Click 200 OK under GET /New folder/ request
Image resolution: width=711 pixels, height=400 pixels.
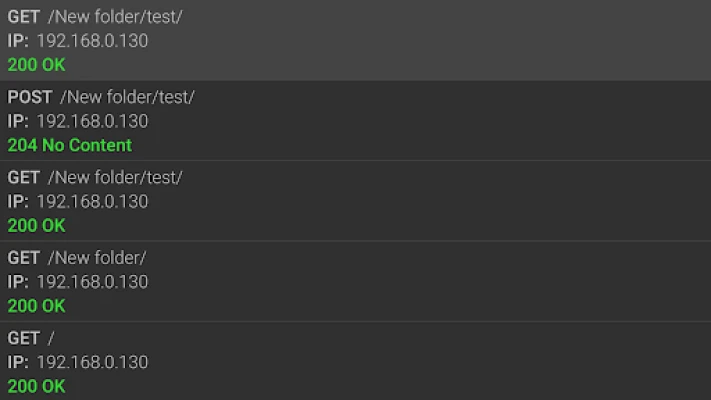(x=36, y=306)
